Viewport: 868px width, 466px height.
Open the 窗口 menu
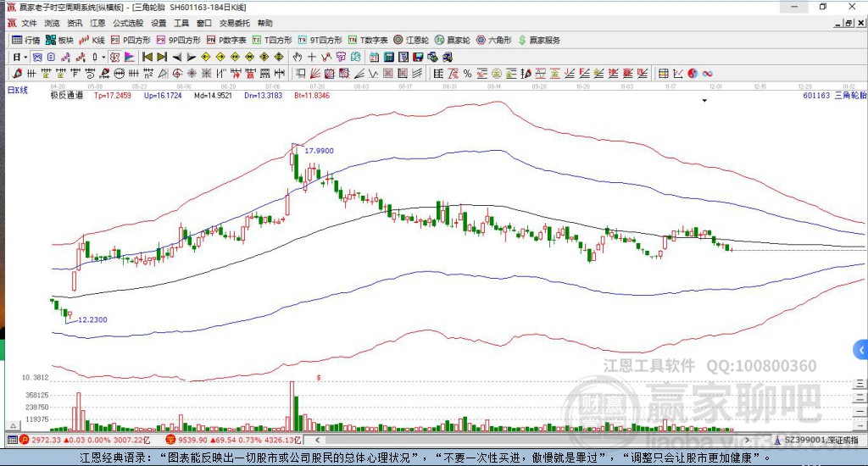(x=203, y=23)
